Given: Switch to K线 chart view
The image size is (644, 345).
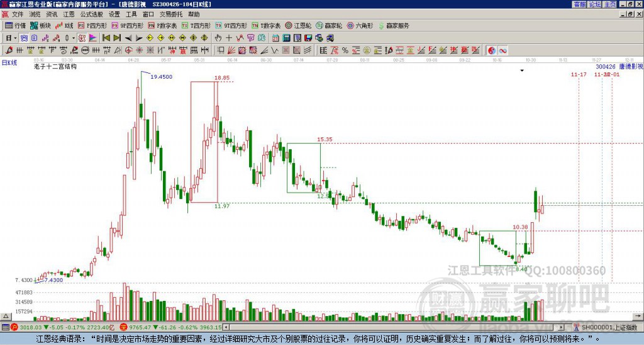Looking at the screenshot, I should pos(64,25).
